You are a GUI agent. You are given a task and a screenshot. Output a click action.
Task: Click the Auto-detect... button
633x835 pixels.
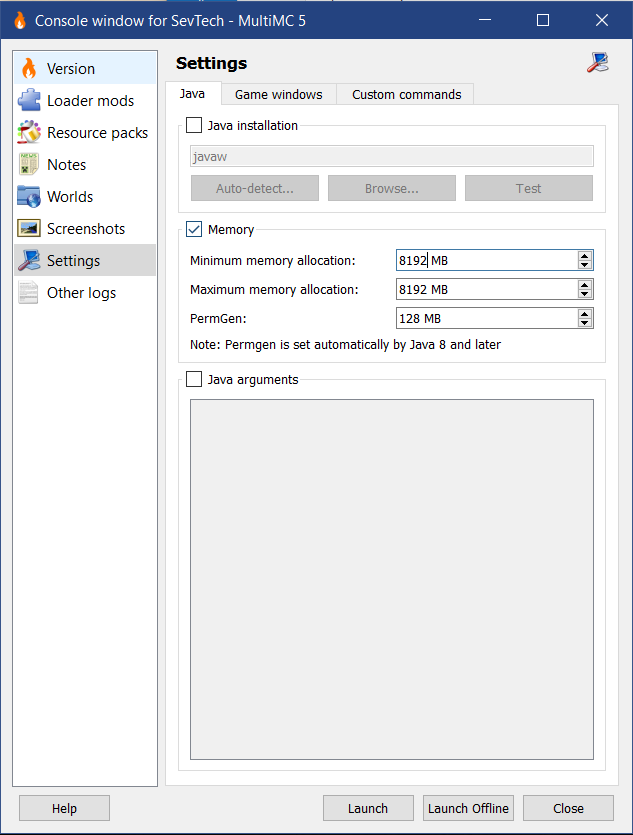tap(255, 188)
